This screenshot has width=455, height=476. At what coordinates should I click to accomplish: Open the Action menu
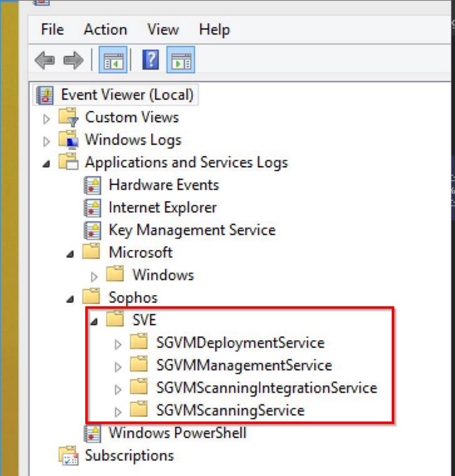point(105,30)
